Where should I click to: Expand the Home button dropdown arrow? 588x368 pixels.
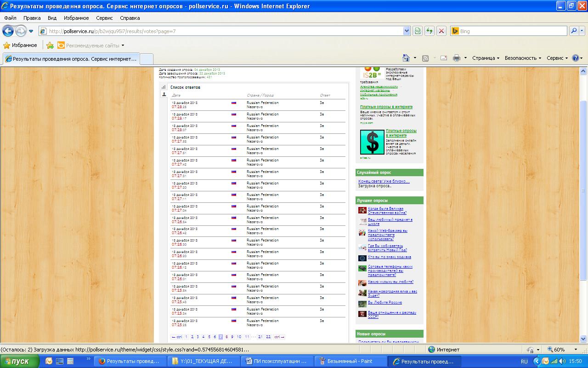click(415, 58)
